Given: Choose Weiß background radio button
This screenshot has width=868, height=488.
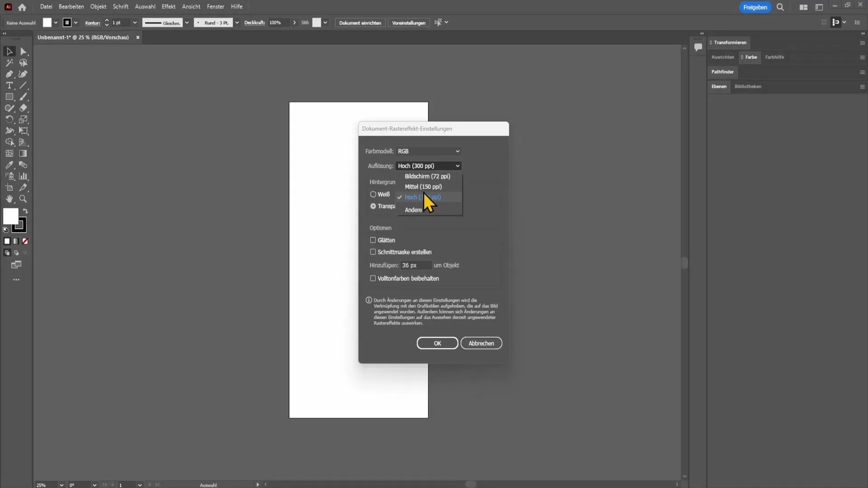Looking at the screenshot, I should (373, 194).
